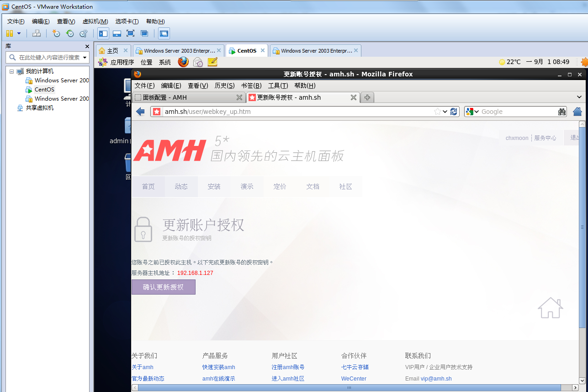Click Firefox back arrow button

(140, 112)
